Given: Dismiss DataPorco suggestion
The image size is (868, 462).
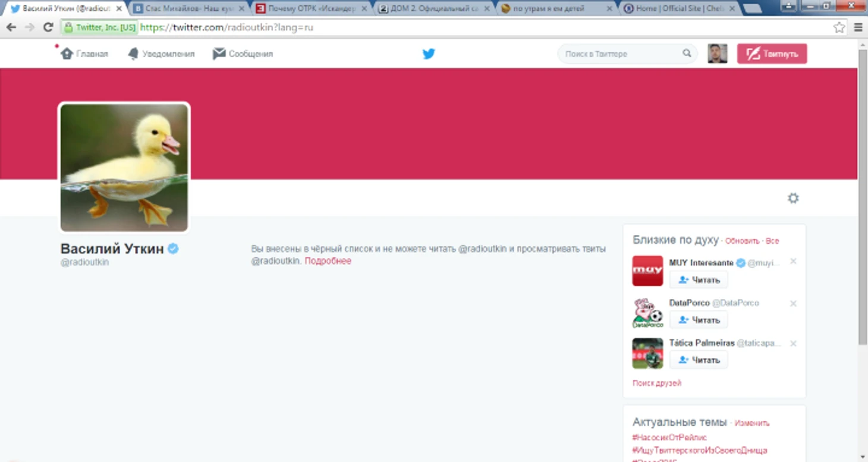Looking at the screenshot, I should tap(793, 303).
